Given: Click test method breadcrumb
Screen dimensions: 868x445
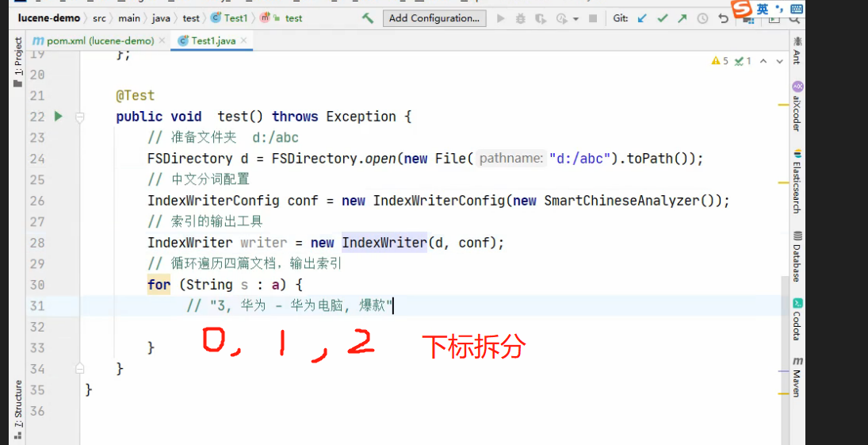Looking at the screenshot, I should click(x=281, y=18).
